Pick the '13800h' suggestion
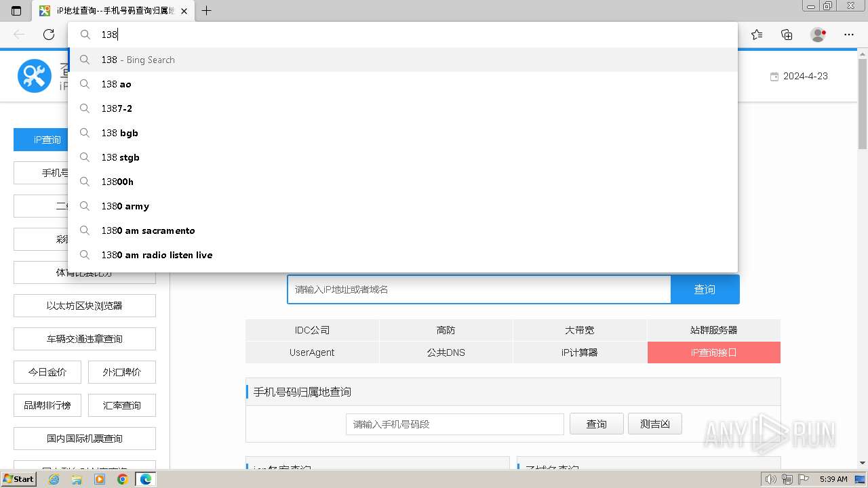Screen dimensions: 868x488 point(403,182)
